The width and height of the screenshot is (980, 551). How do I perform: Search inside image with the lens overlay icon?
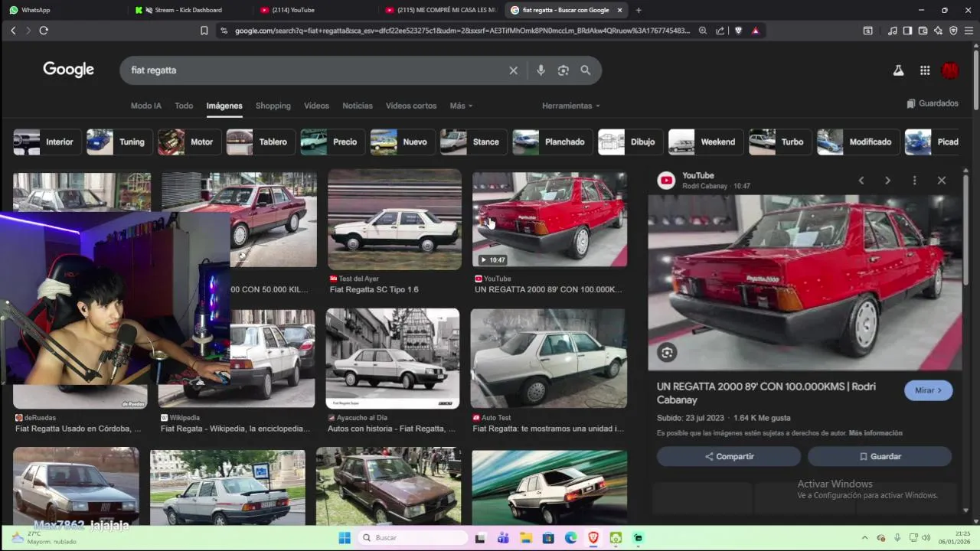coord(667,353)
